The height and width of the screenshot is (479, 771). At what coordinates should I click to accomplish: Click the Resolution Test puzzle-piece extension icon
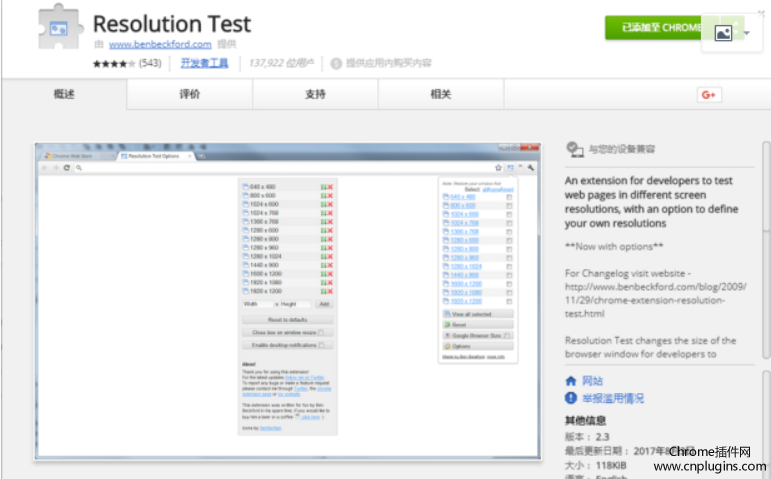(x=59, y=28)
